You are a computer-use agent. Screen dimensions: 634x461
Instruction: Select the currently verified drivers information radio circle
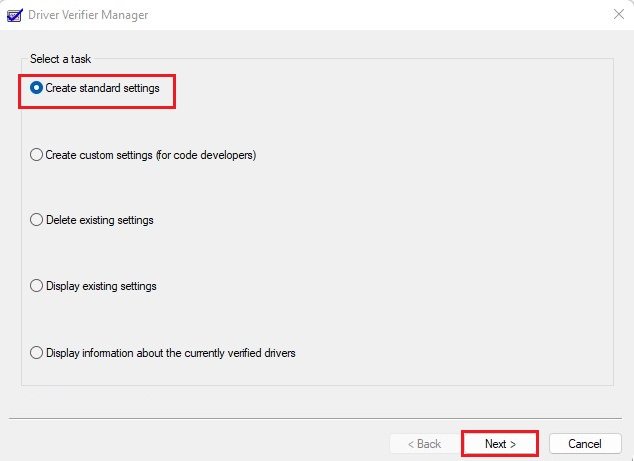[36, 353]
